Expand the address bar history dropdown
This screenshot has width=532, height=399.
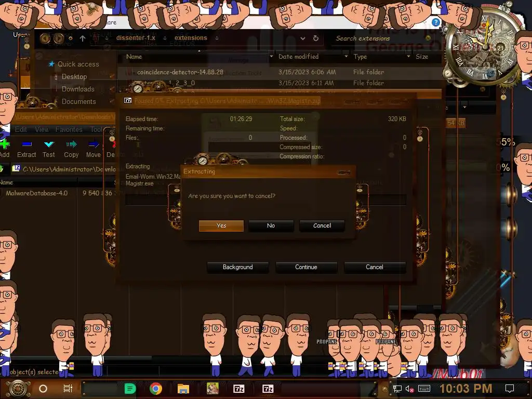click(303, 38)
